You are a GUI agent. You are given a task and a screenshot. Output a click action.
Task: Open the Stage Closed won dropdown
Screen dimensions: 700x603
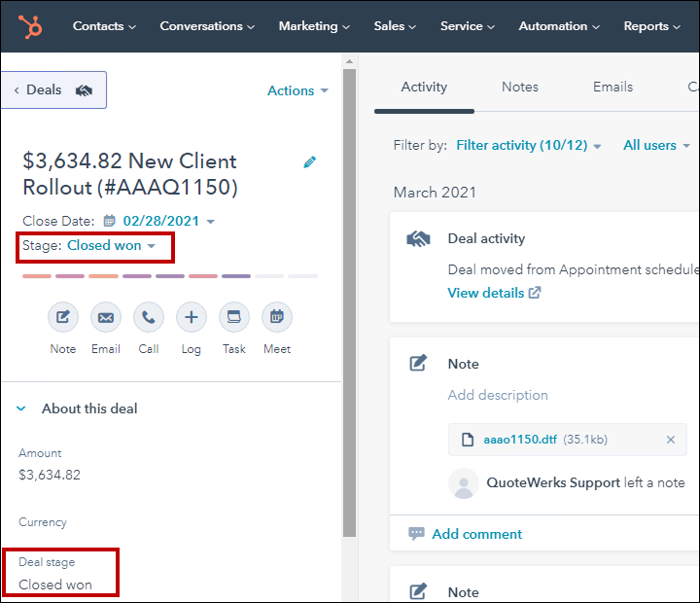pos(111,246)
